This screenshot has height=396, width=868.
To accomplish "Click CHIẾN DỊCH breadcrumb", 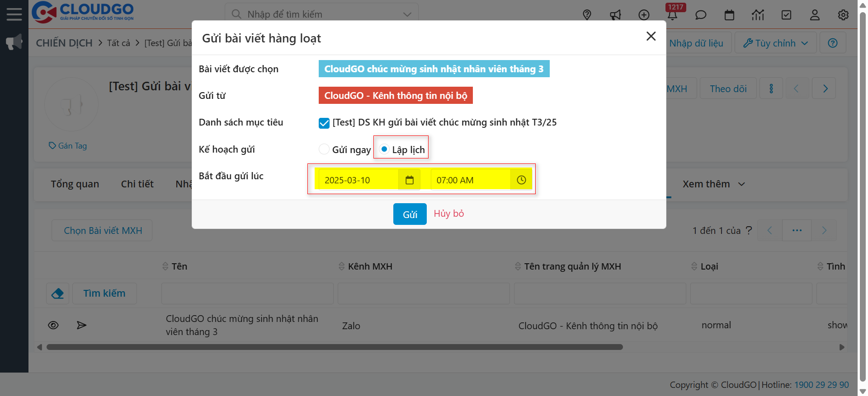I will point(64,43).
